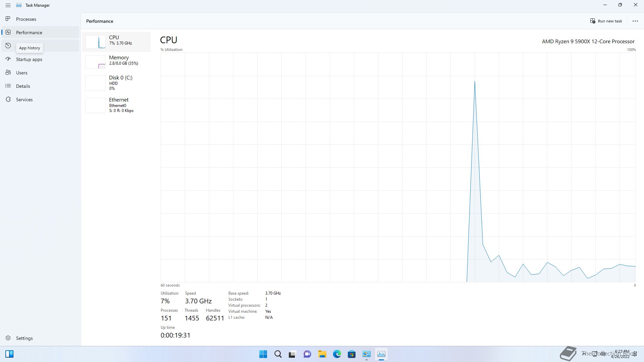Go to Startup apps page

coord(40,59)
